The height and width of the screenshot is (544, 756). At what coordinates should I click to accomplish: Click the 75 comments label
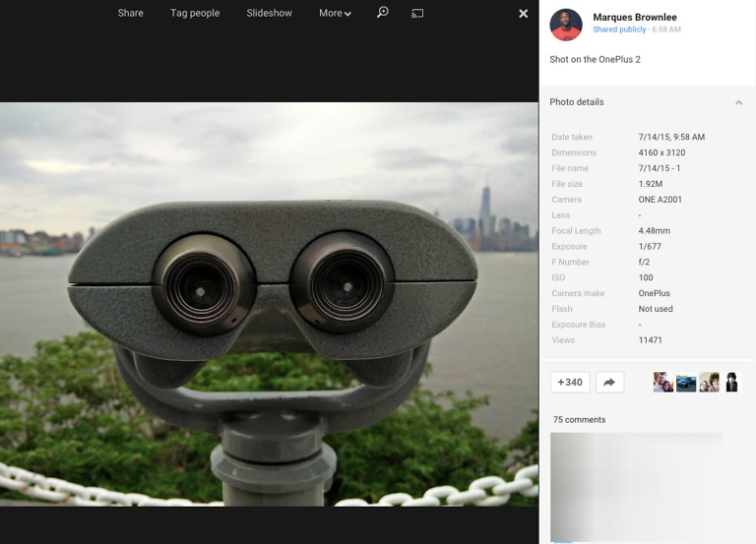click(579, 420)
